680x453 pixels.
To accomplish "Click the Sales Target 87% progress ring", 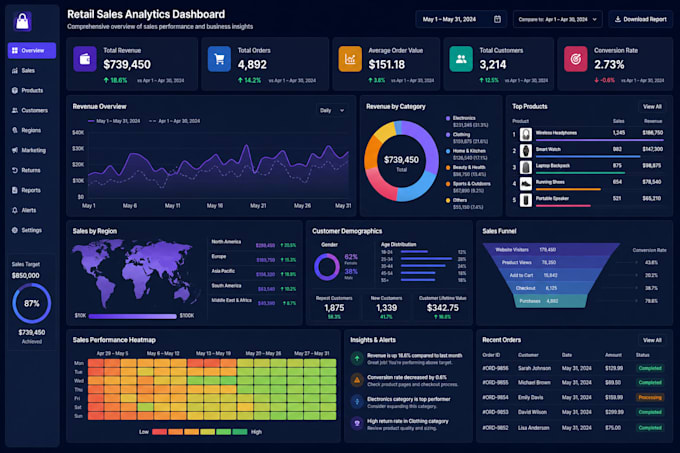I will pos(32,303).
